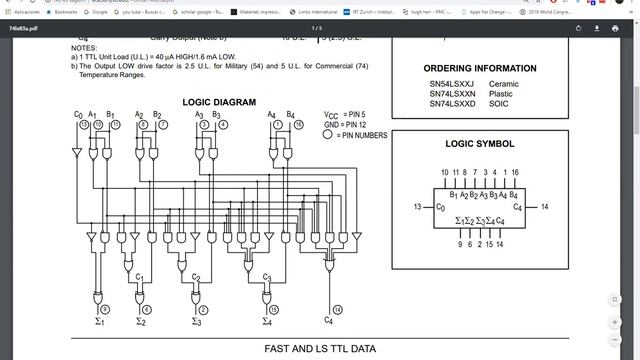
Task: Click the Σ1 output label in the logic diagram
Action: (x=100, y=322)
